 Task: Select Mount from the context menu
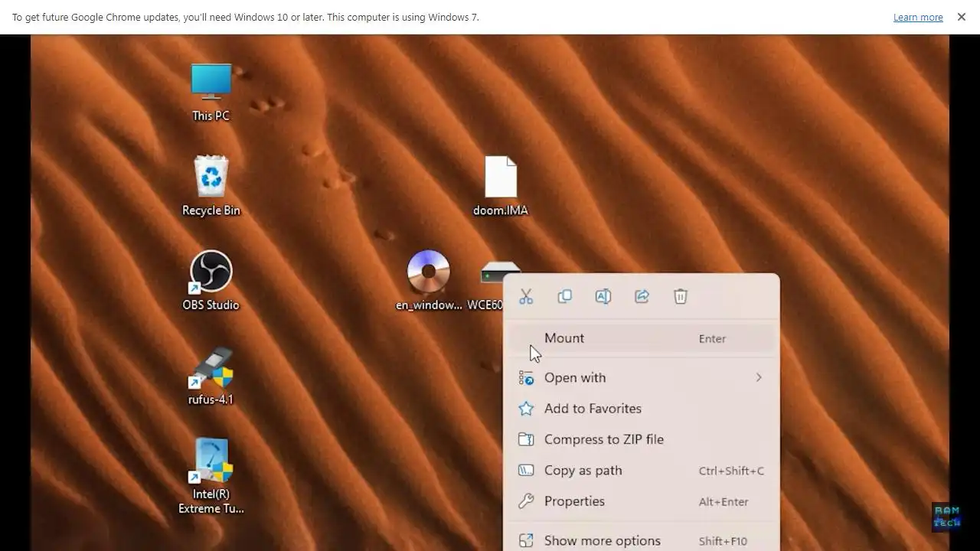(642, 338)
